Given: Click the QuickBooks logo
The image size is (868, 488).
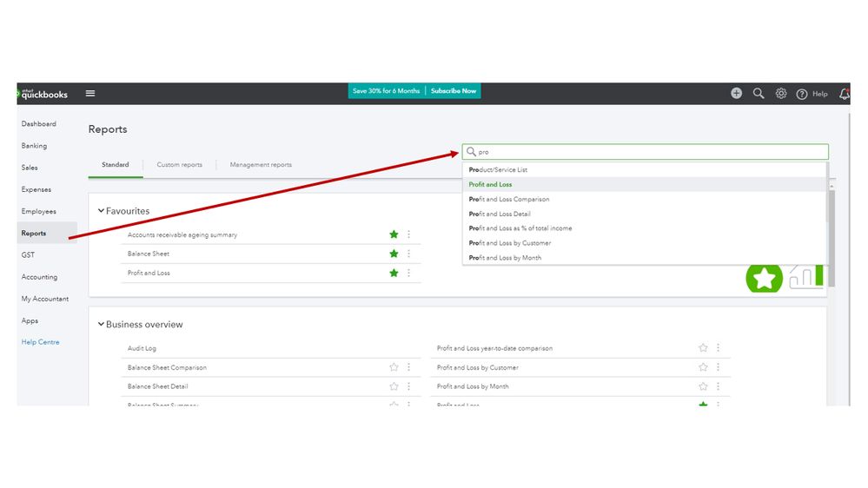Looking at the screenshot, I should pos(43,94).
